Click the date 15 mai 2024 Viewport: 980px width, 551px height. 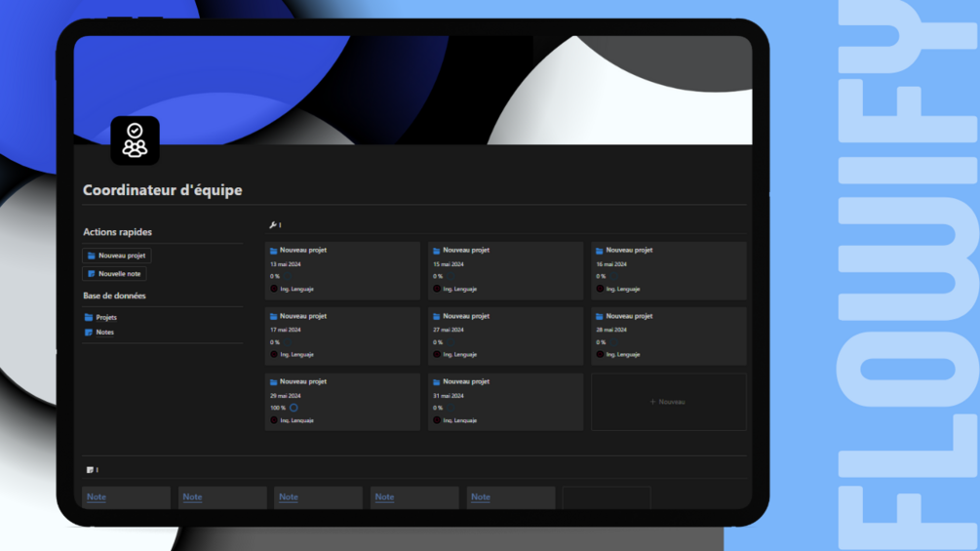449,264
